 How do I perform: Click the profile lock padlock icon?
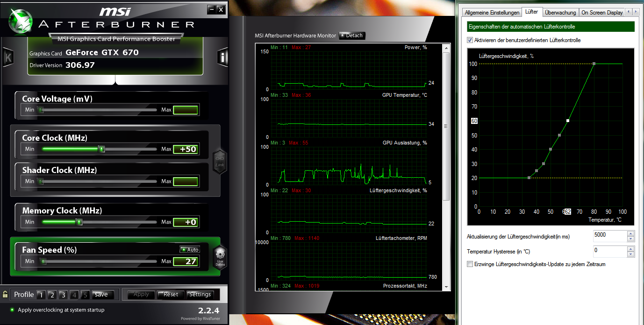[x=5, y=295]
